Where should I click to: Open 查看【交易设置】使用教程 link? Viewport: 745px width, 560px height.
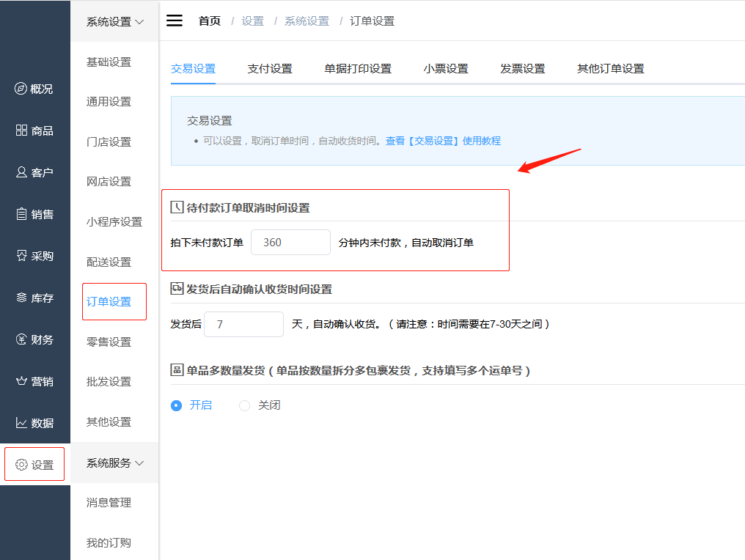444,141
